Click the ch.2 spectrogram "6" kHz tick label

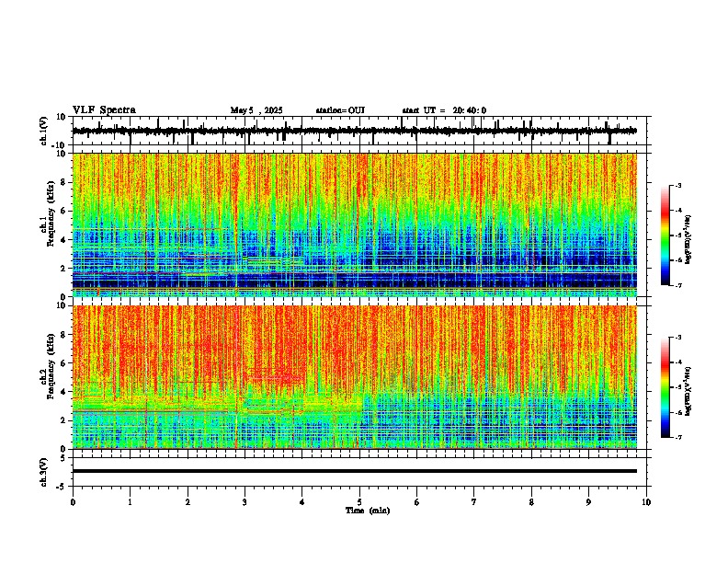[63, 362]
